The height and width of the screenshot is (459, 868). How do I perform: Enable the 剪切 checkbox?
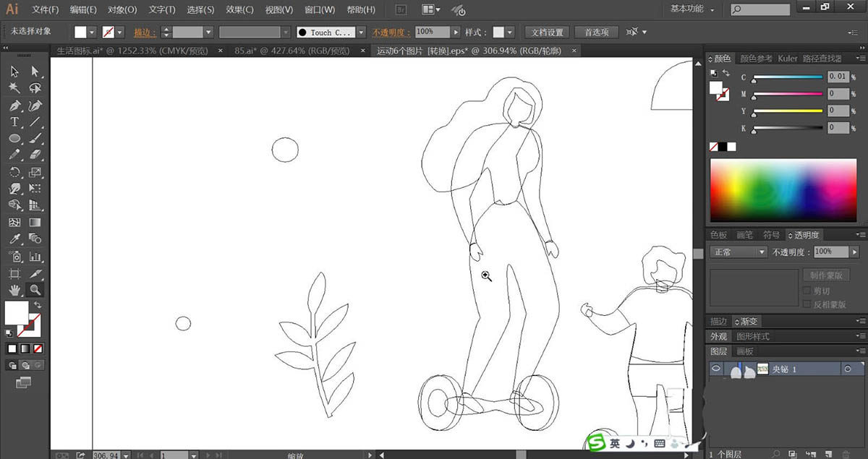pos(807,291)
